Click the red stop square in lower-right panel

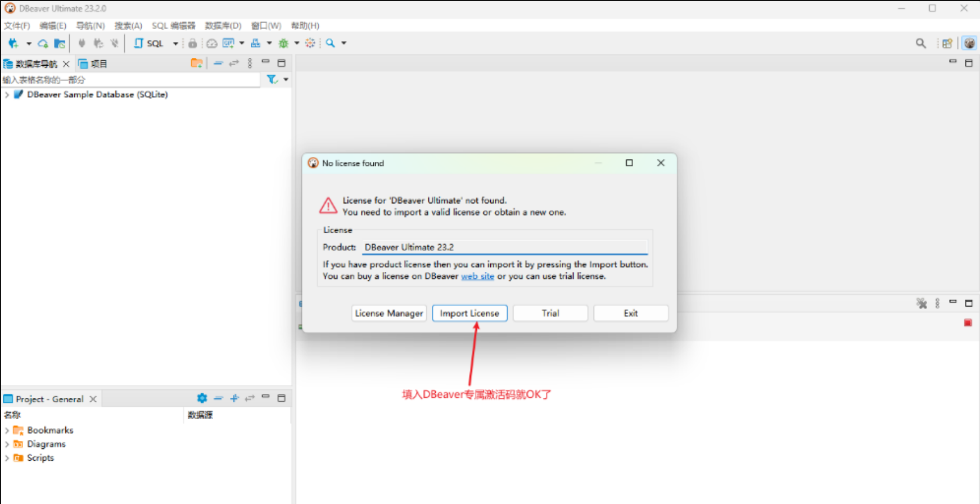pos(968,323)
